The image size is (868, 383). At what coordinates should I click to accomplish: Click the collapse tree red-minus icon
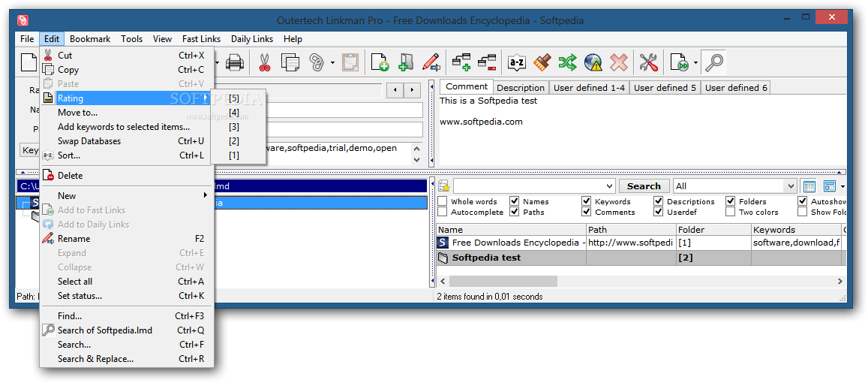click(x=487, y=62)
